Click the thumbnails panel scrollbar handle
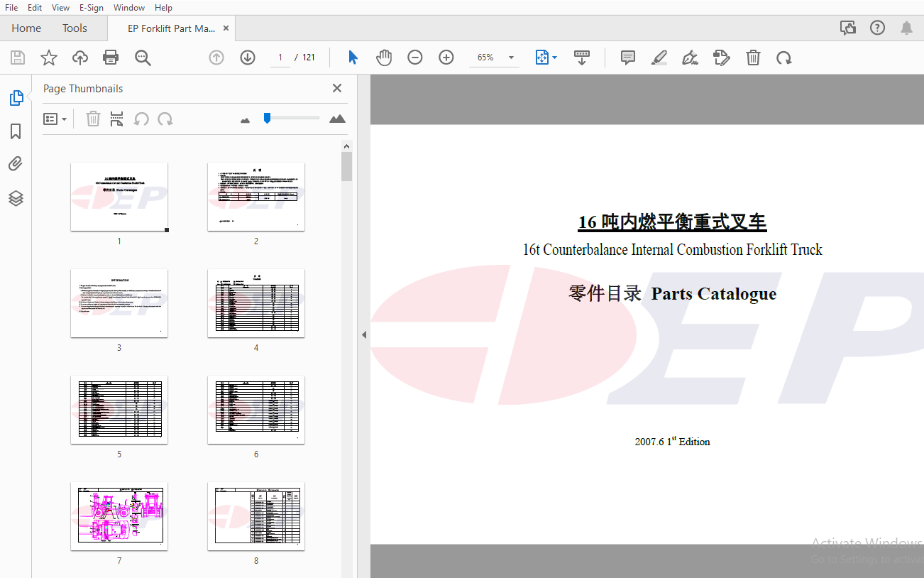 (x=346, y=167)
